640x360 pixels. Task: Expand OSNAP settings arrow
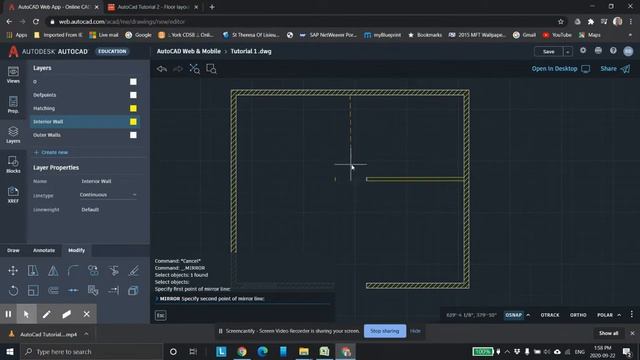(528, 315)
